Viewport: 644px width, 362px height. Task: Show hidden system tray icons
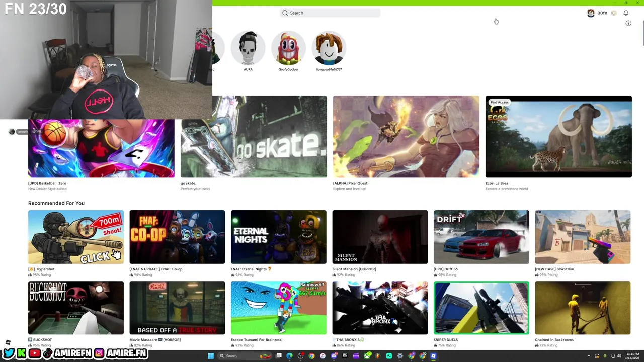coord(589,356)
